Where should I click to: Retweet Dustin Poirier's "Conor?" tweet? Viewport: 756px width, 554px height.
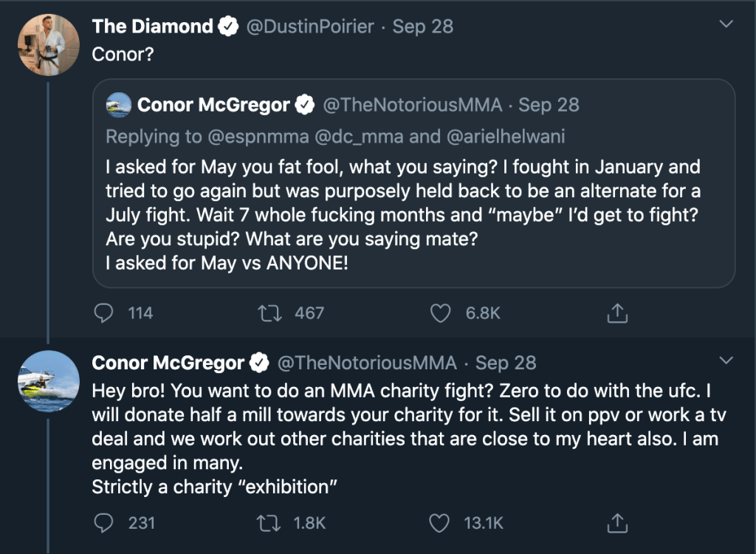(x=269, y=313)
